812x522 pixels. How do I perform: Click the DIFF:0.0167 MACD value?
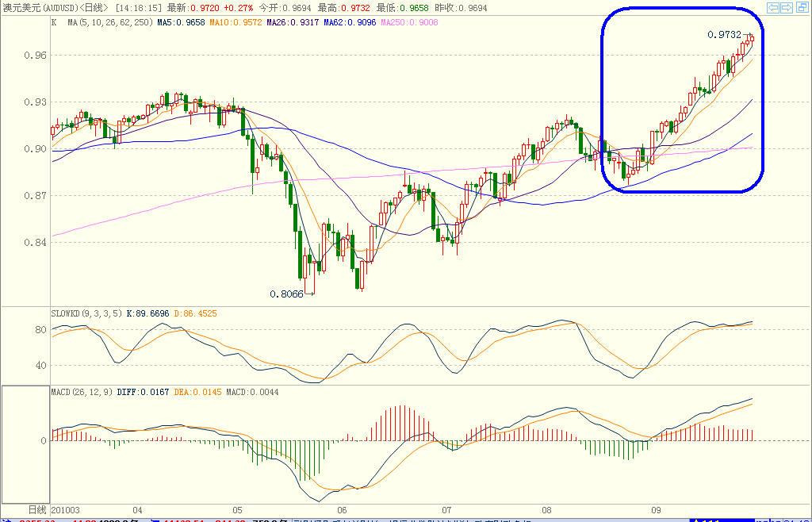tap(143, 392)
